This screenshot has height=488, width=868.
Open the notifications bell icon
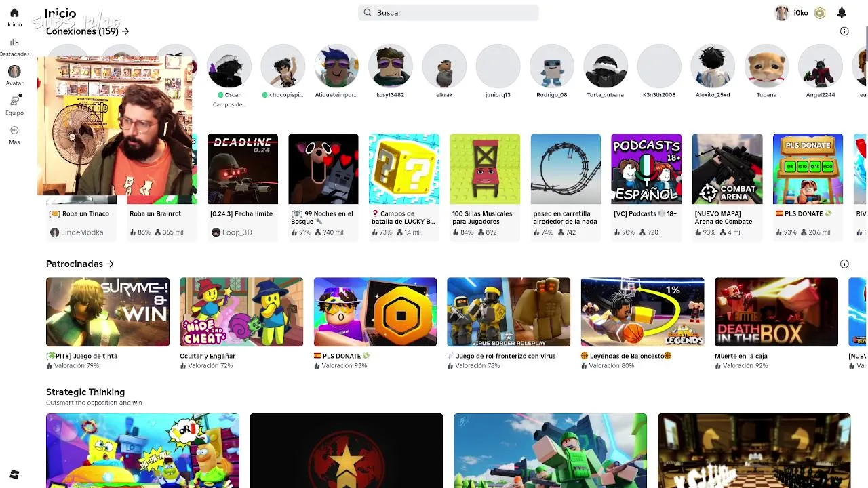(x=842, y=13)
